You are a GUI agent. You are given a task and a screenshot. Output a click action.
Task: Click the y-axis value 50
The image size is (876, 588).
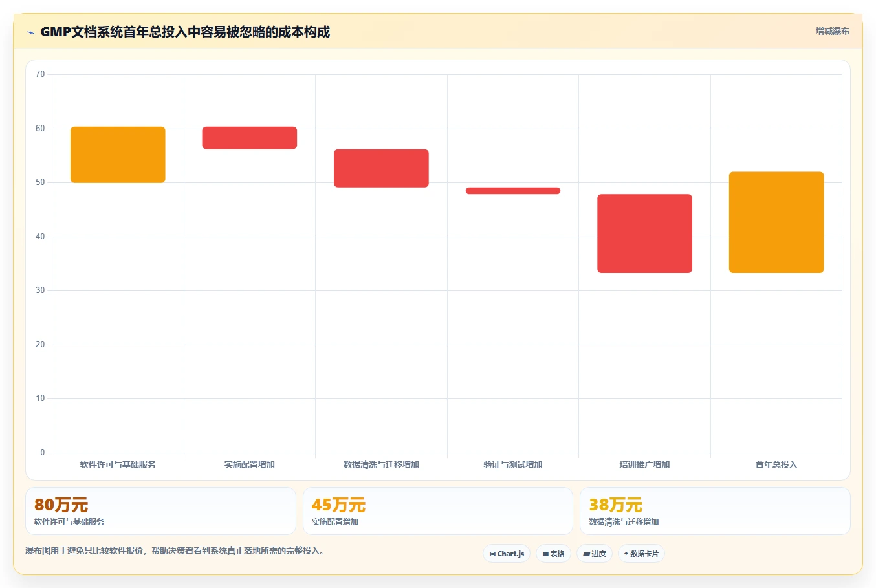pyautogui.click(x=40, y=182)
